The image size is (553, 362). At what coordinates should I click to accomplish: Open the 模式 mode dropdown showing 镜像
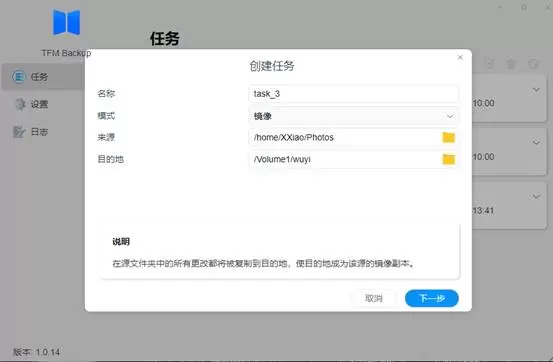pos(353,116)
